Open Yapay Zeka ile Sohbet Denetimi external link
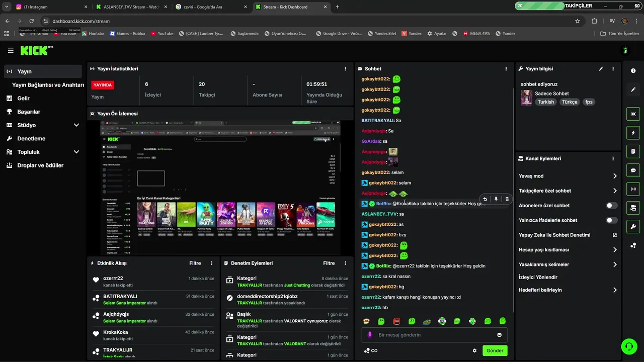Viewport: 644px width, 362px height. pos(615,235)
